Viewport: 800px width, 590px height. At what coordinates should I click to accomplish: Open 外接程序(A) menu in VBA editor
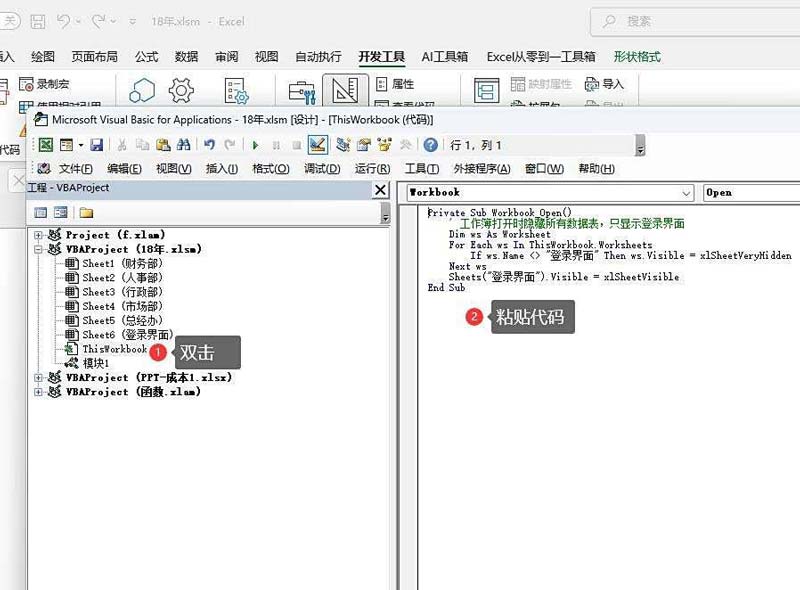(482, 168)
